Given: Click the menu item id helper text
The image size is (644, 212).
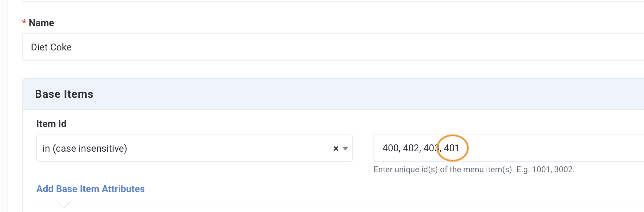Looking at the screenshot, I should [x=474, y=169].
